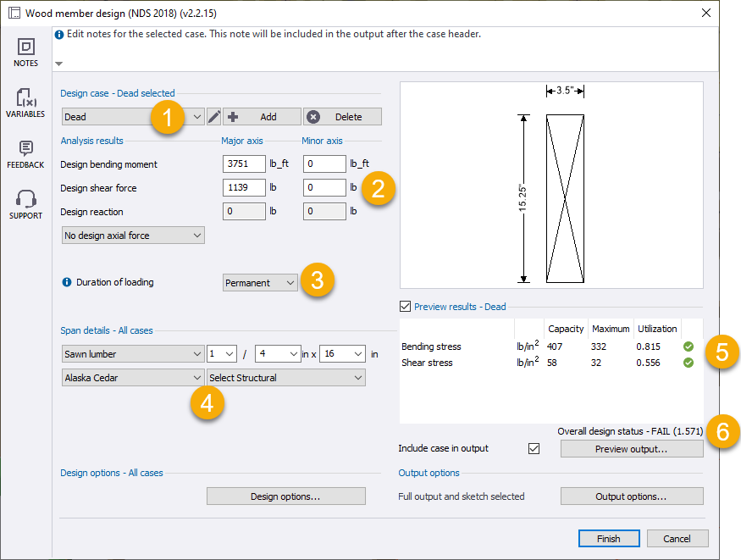Click the Duration of loading info icon

click(x=67, y=282)
